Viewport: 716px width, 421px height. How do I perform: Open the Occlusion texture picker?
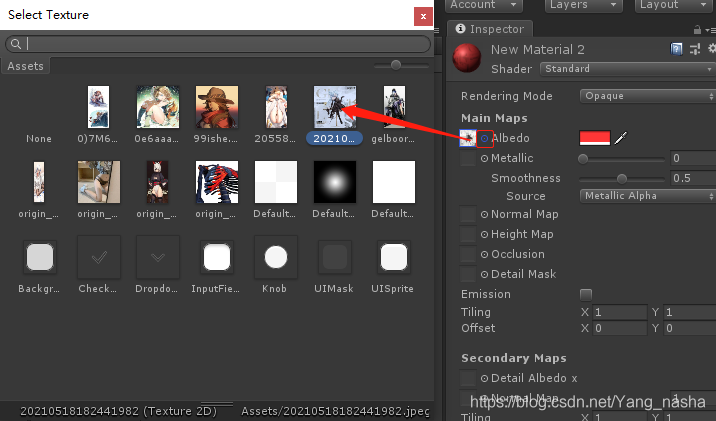pyautogui.click(x=484, y=254)
